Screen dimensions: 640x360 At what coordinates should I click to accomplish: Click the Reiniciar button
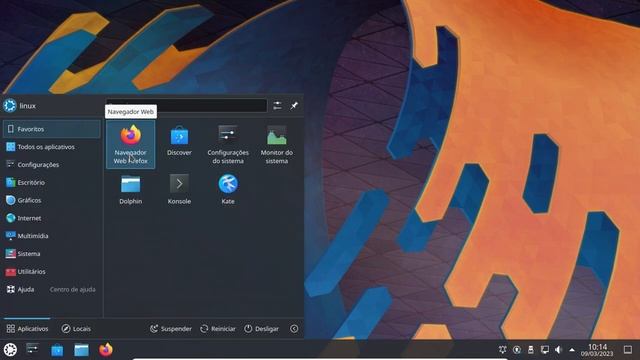(x=218, y=329)
